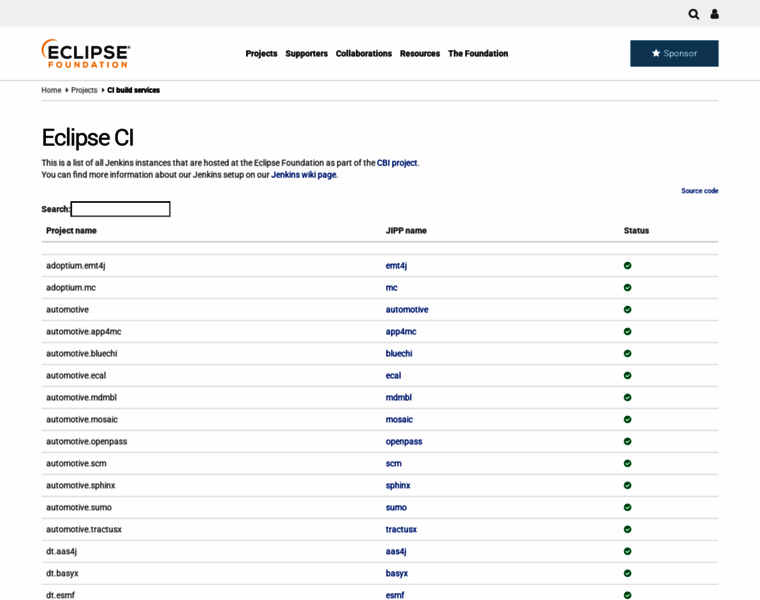The height and width of the screenshot is (600, 760).
Task: Open the mosaic JIPP link
Action: (x=399, y=419)
